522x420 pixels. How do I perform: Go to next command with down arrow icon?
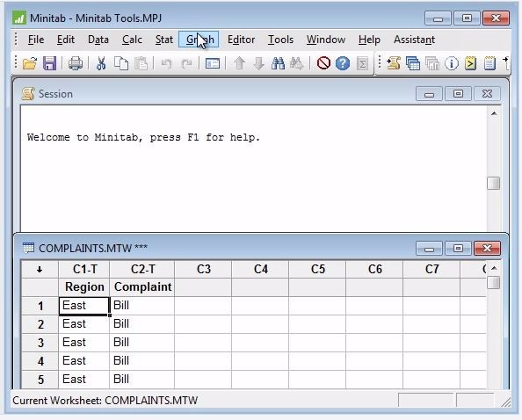click(x=258, y=63)
